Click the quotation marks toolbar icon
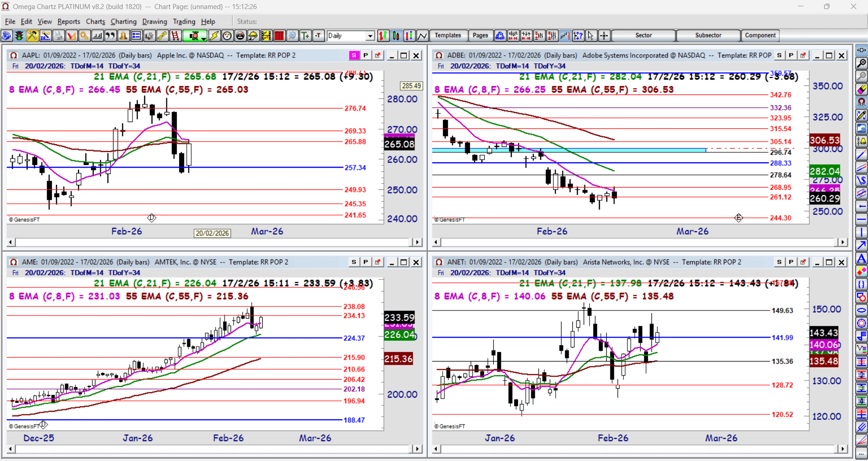Image resolution: width=868 pixels, height=461 pixels. pos(110,36)
